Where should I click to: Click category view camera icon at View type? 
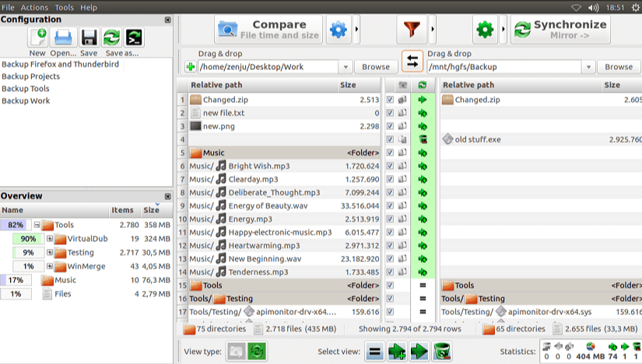pos(237,352)
